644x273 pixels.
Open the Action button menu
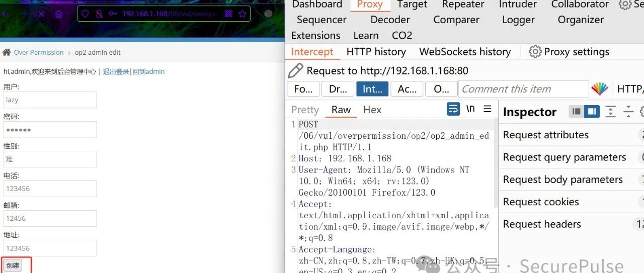point(407,89)
